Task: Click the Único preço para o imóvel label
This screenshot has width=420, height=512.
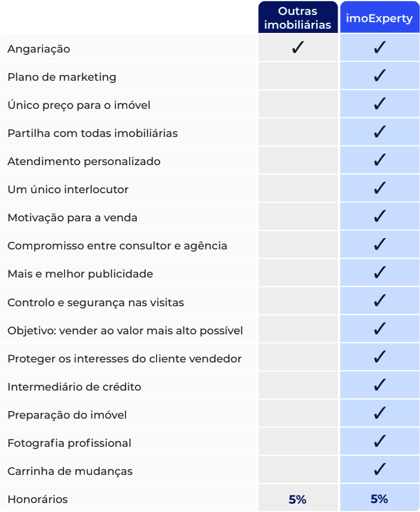Action: [79, 105]
